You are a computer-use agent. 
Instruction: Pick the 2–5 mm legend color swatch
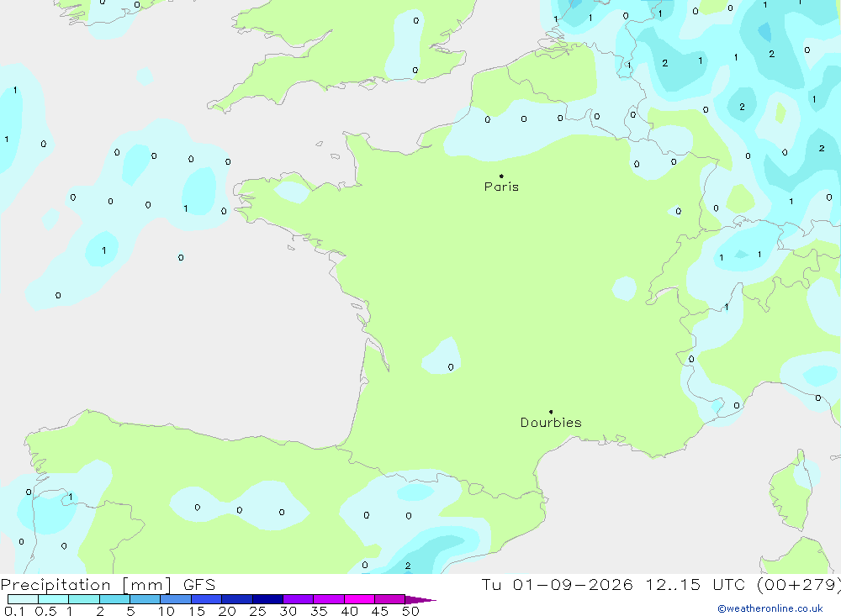tap(114, 599)
